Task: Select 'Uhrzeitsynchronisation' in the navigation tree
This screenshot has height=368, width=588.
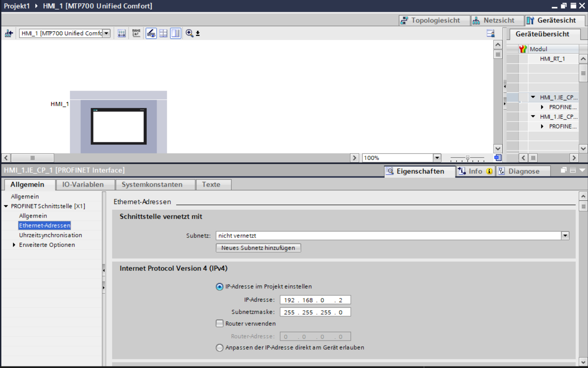Action: pos(50,235)
